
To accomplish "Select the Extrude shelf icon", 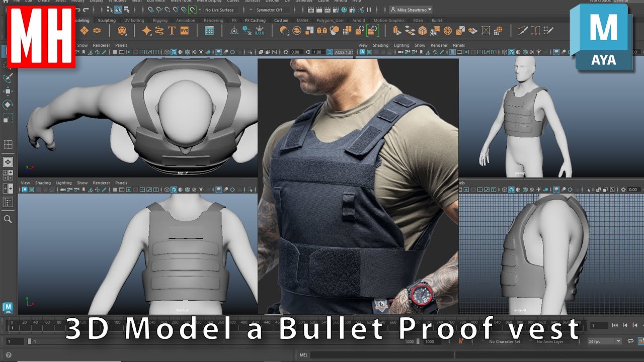I will pos(397,31).
